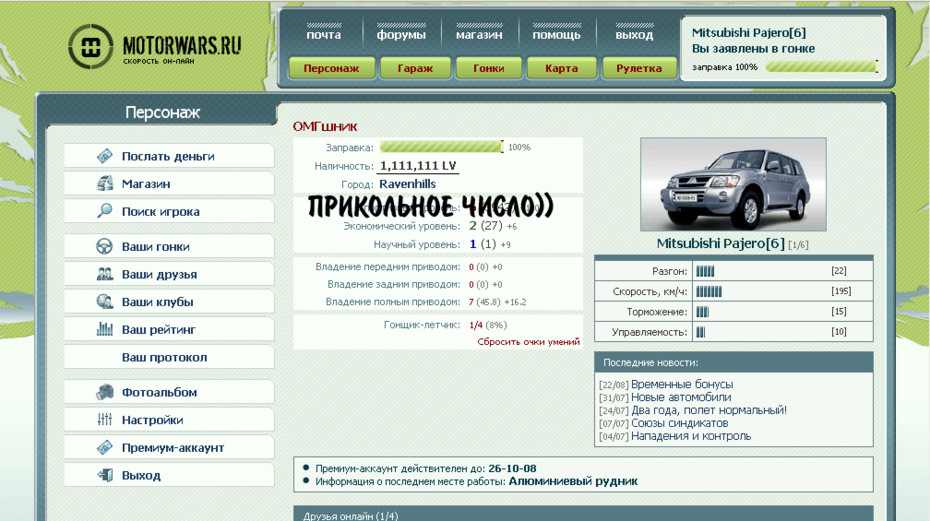Click the Motorwars.ru logo emblem
930x521 pixels.
click(90, 46)
